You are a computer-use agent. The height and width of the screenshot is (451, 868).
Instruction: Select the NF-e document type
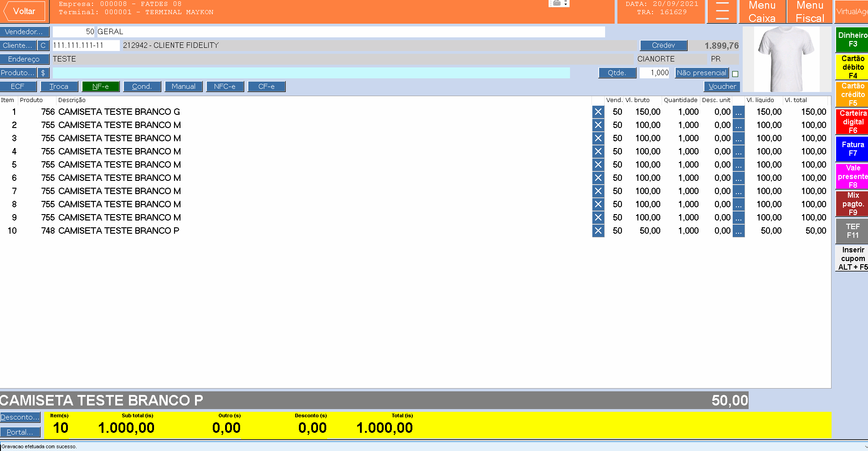click(x=101, y=87)
